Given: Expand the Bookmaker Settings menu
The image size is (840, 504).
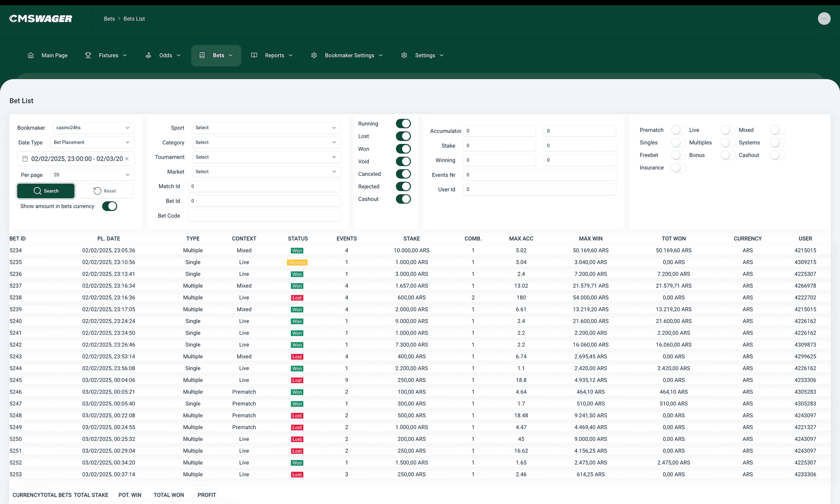Looking at the screenshot, I should tap(347, 56).
